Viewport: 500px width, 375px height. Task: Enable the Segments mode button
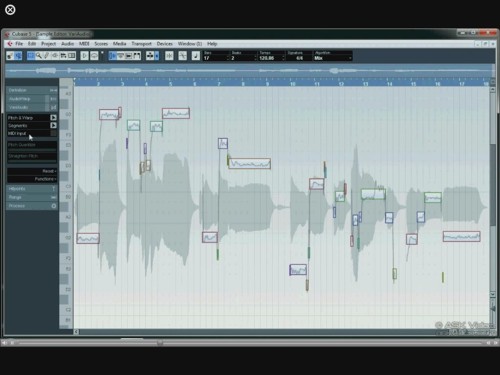(53, 125)
